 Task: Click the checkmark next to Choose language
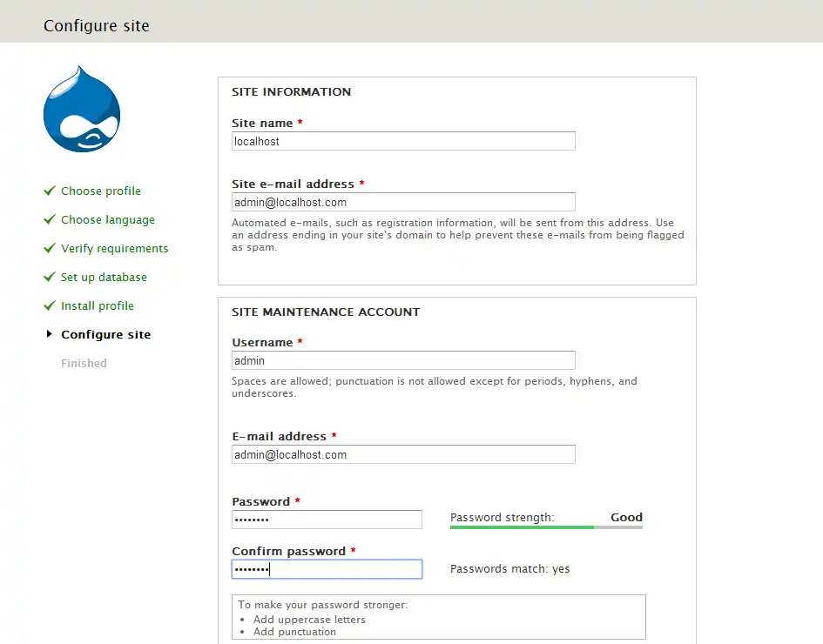click(50, 219)
